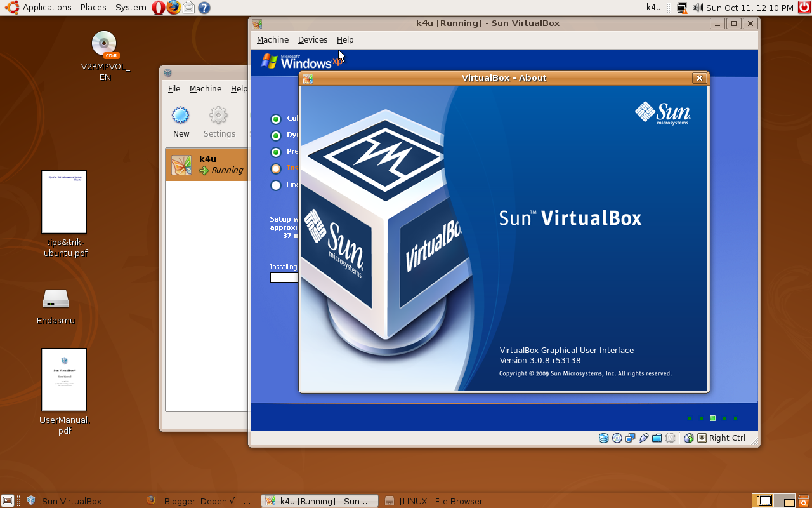Viewport: 812px width, 508px height.
Task: Select the Endasmu drive desktop icon
Action: click(56, 306)
